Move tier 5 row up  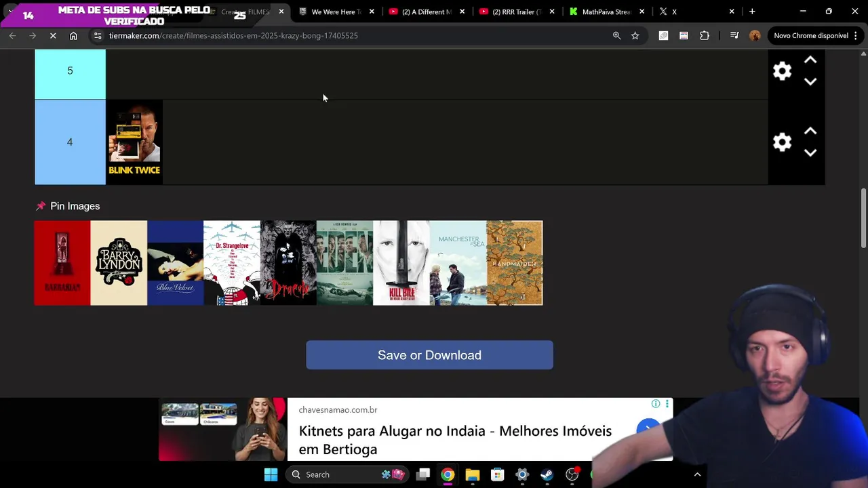click(810, 60)
